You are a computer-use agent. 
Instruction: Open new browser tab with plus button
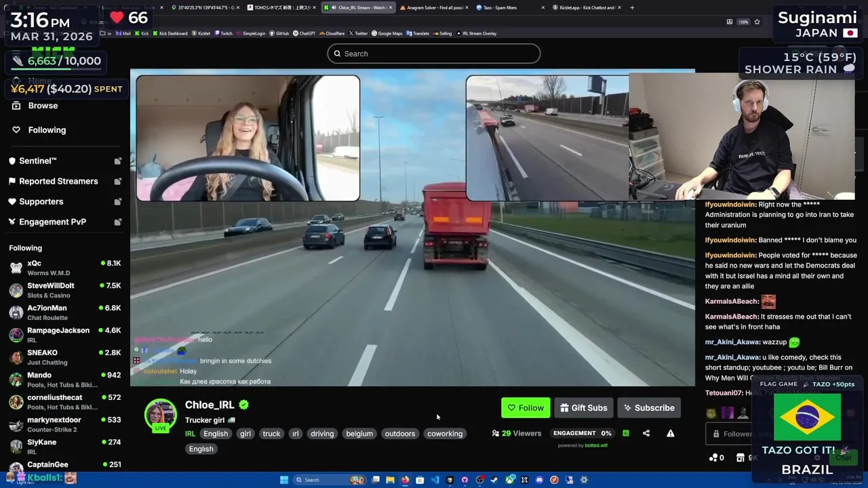click(x=632, y=7)
